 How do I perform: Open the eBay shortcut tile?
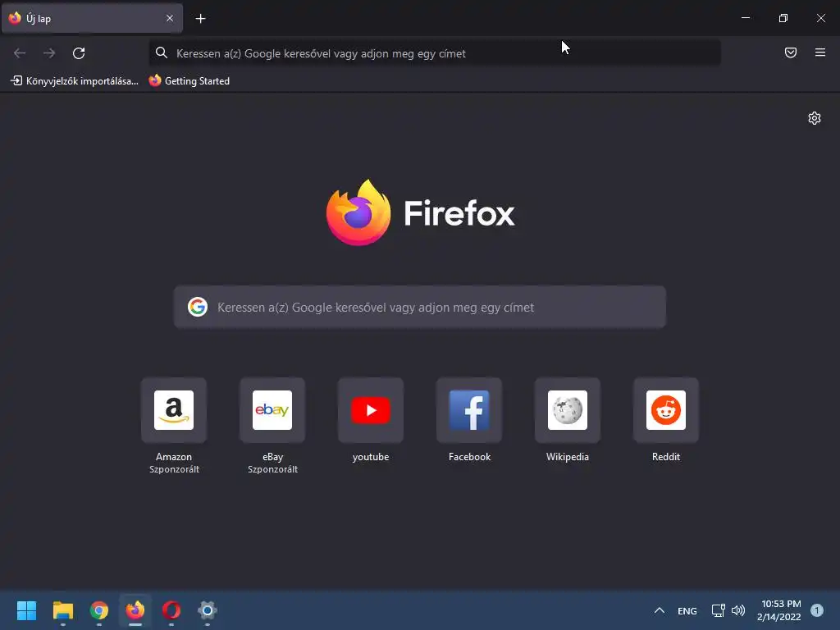pos(272,410)
